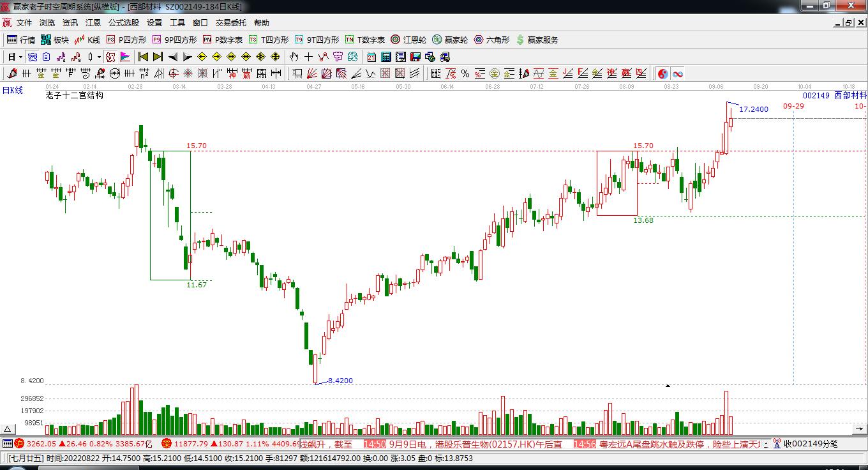Click the 权 adjustment icon
868x470 pixels.
[110, 57]
